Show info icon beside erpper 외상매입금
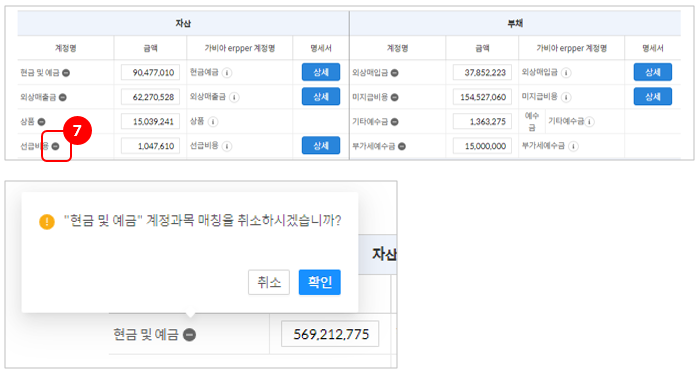700x374 pixels. [566, 73]
